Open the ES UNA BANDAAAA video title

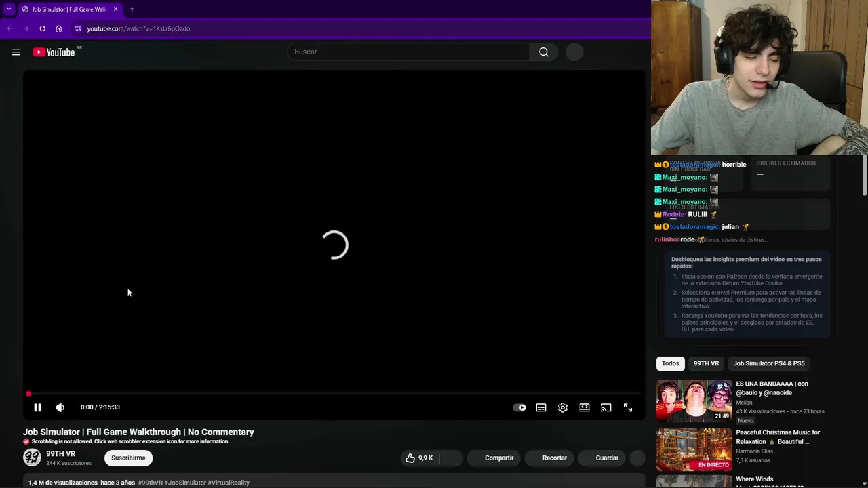coord(772,388)
